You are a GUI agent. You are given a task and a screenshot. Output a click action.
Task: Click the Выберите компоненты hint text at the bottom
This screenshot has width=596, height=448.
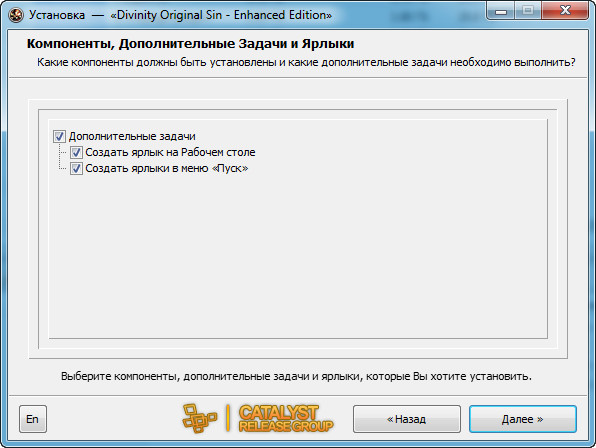tap(296, 376)
